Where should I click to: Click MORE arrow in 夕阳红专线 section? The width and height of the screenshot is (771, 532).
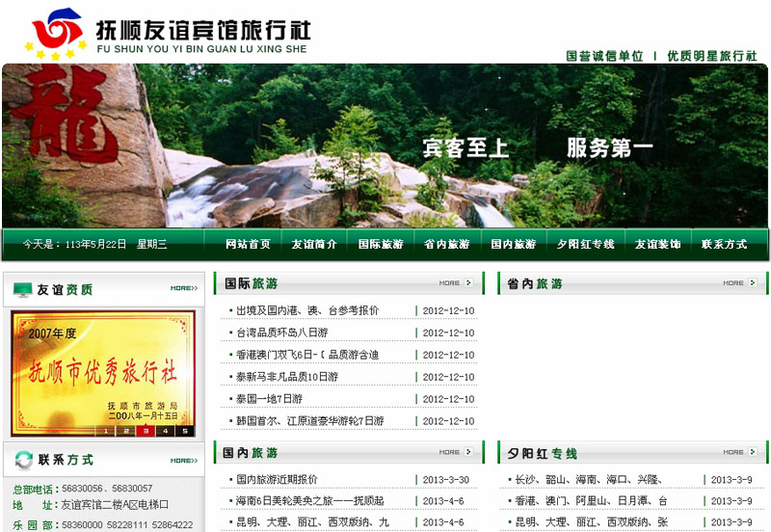740,452
